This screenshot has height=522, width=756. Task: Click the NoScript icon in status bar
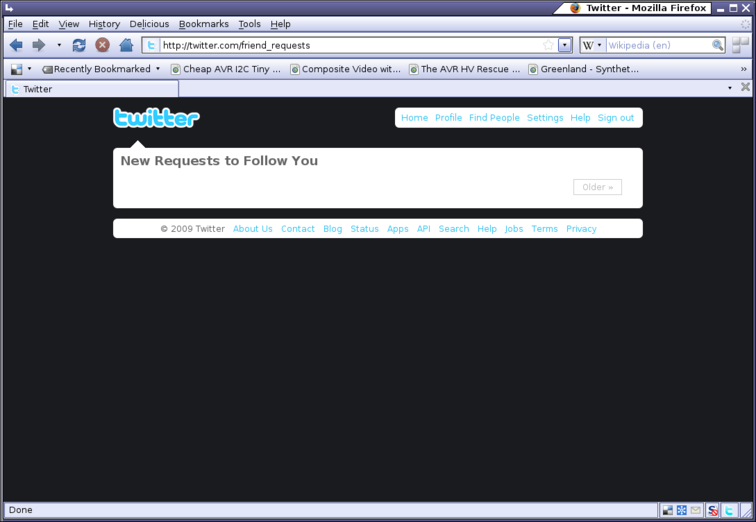tap(713, 510)
